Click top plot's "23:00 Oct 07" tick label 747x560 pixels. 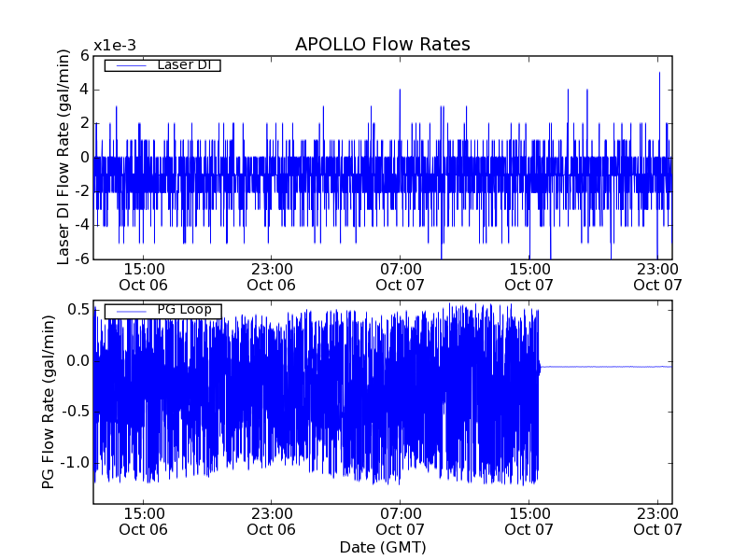658,276
